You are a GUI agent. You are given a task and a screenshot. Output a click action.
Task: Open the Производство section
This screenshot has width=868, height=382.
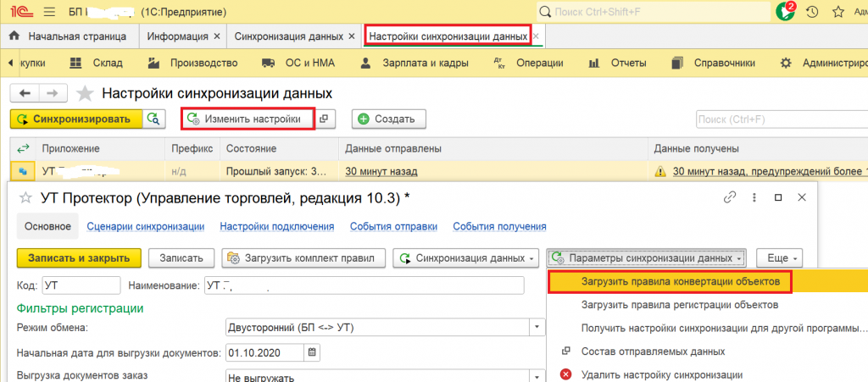point(192,63)
